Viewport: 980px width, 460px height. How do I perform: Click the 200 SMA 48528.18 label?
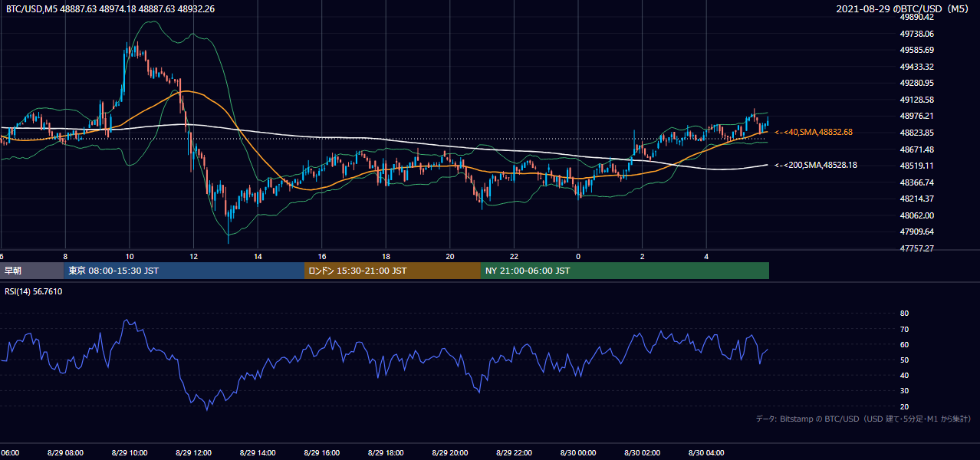coord(816,165)
